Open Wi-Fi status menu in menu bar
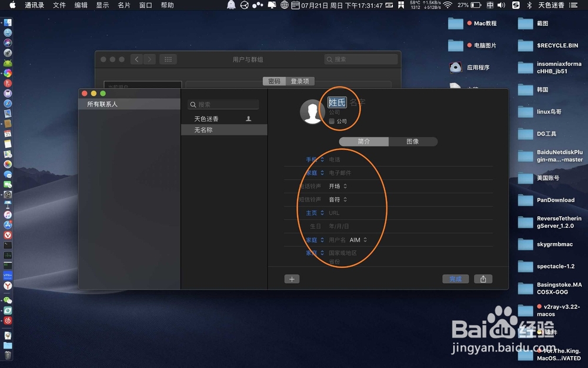This screenshot has height=368, width=588. pos(447,5)
